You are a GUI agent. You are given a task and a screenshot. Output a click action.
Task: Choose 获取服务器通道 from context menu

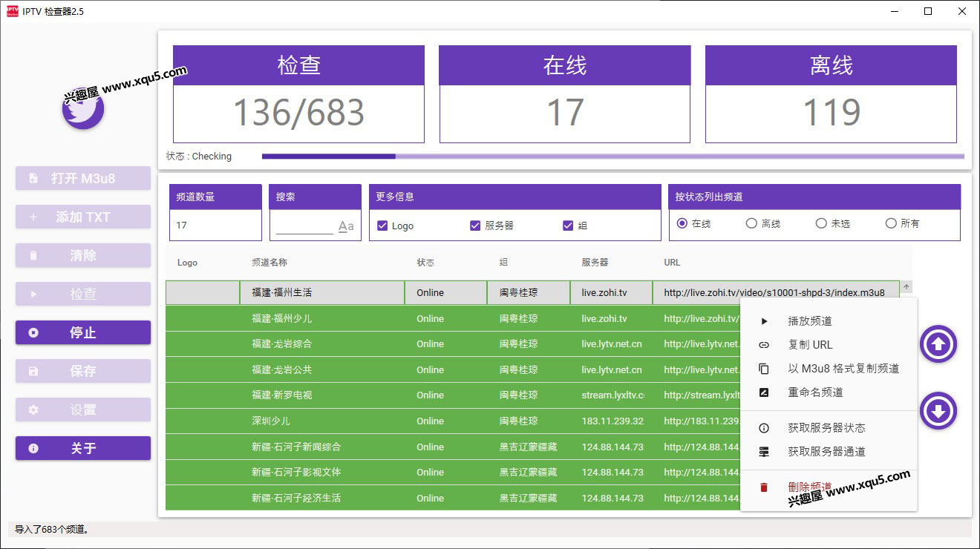[x=826, y=452]
